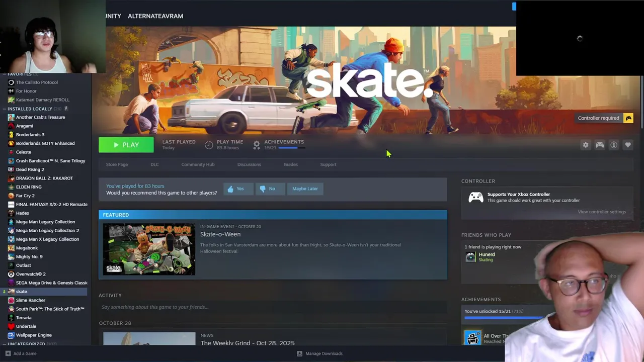The height and width of the screenshot is (362, 644).
Task: Click the yellow controller required badge icon
Action: point(628,118)
